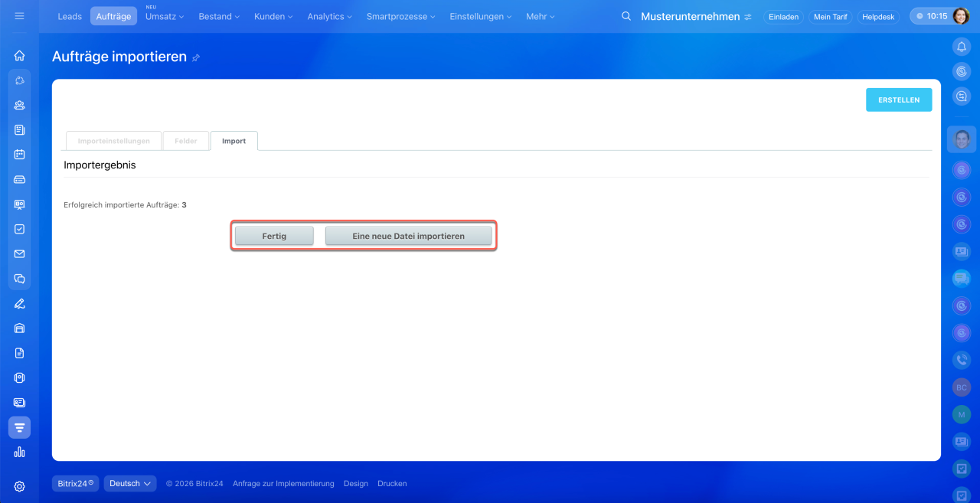Open the home icon in left sidebar
980x503 pixels.
(x=19, y=55)
